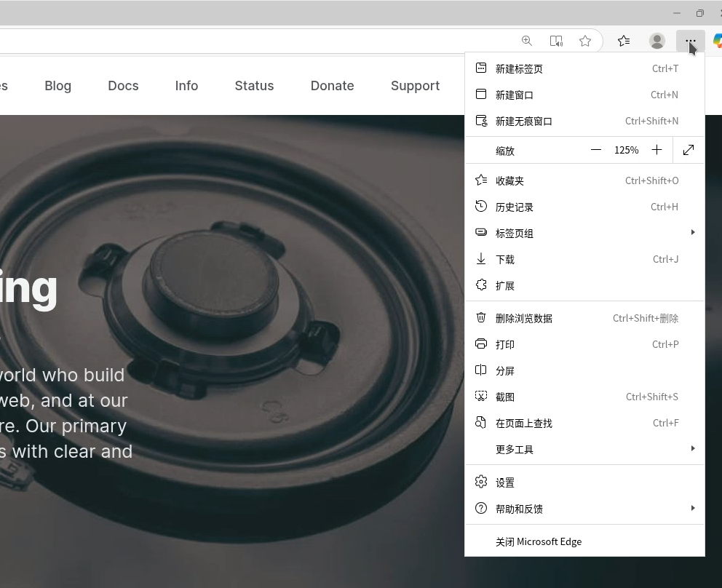Decrease zoom with the minus button
722x588 pixels.
tap(596, 150)
